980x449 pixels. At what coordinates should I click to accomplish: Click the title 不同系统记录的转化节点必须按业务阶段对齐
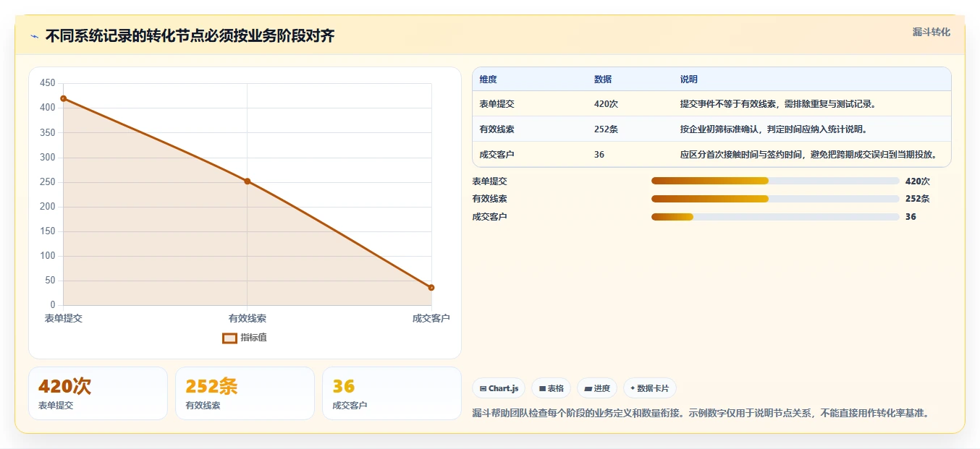(190, 36)
